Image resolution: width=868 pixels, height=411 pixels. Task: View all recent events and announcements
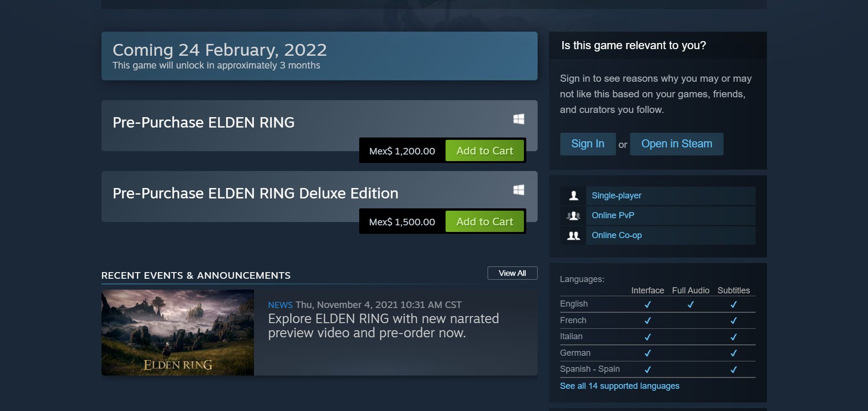coord(512,273)
